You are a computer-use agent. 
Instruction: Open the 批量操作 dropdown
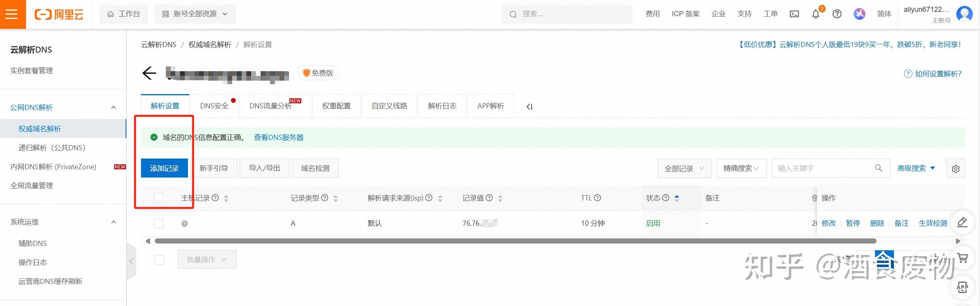point(207,259)
